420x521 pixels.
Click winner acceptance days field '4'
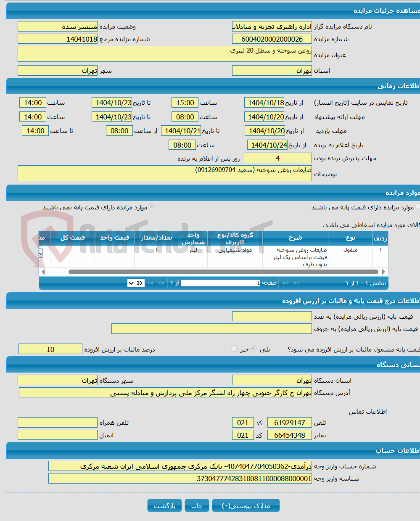(278, 158)
